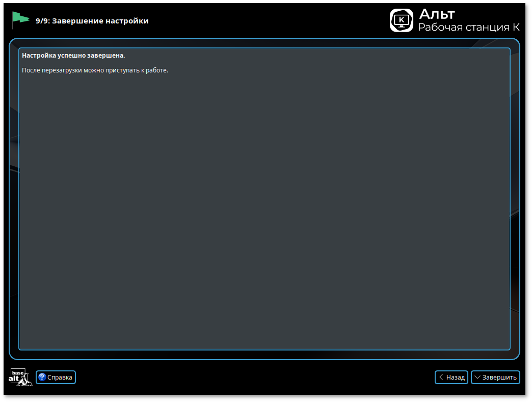The width and height of the screenshot is (532, 402).
Task: Go back with the Назад button
Action: click(451, 378)
